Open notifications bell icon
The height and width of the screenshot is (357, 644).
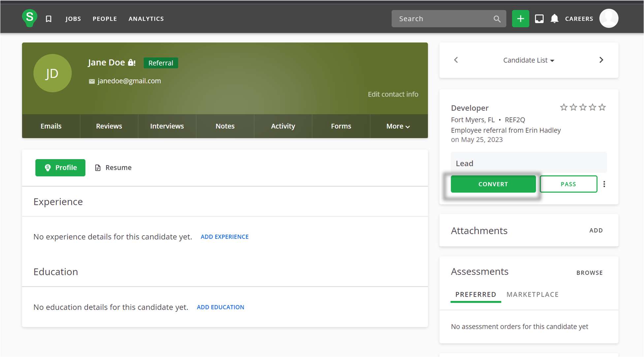(x=555, y=18)
